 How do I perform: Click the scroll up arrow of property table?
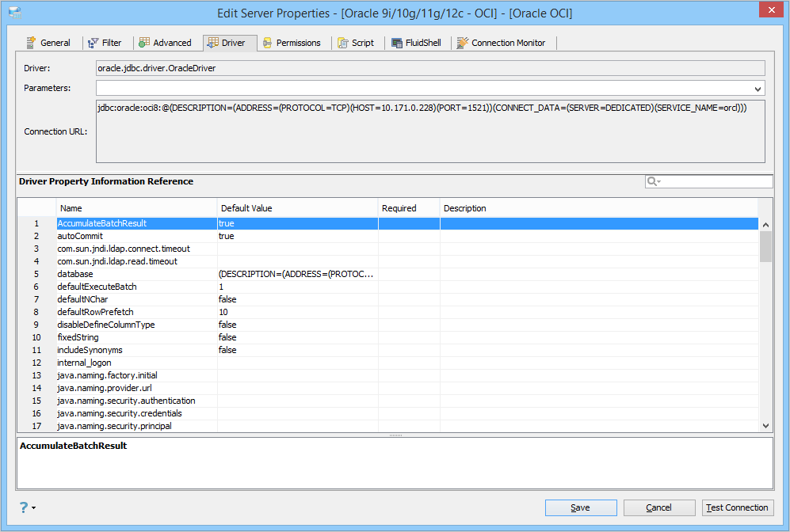[x=765, y=225]
